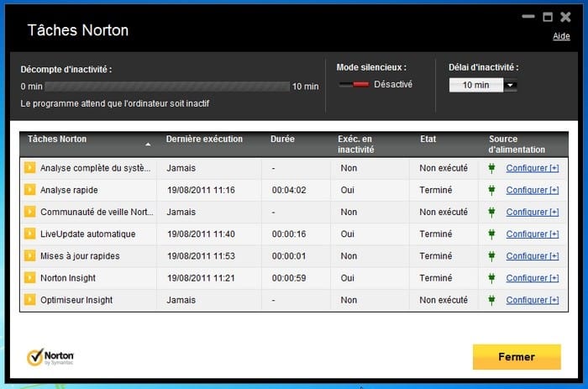The width and height of the screenshot is (588, 389).
Task: Select the Optimiseur Insight task name
Action: pyautogui.click(x=76, y=300)
